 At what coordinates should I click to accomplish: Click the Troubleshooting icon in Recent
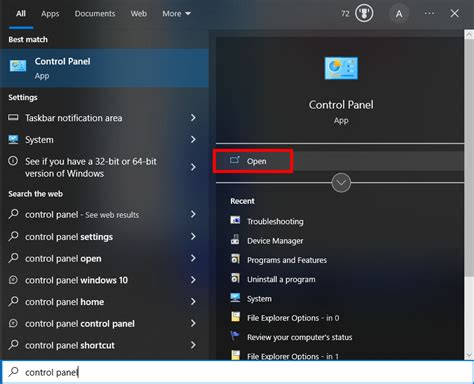click(x=235, y=220)
